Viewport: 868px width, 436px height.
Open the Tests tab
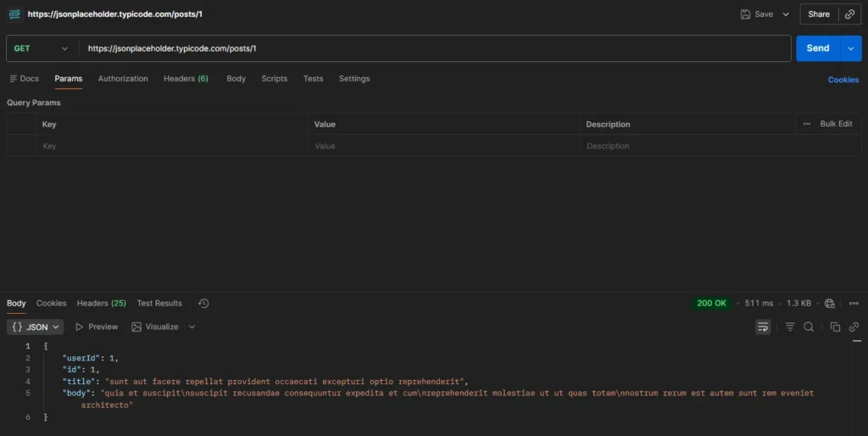pos(313,79)
